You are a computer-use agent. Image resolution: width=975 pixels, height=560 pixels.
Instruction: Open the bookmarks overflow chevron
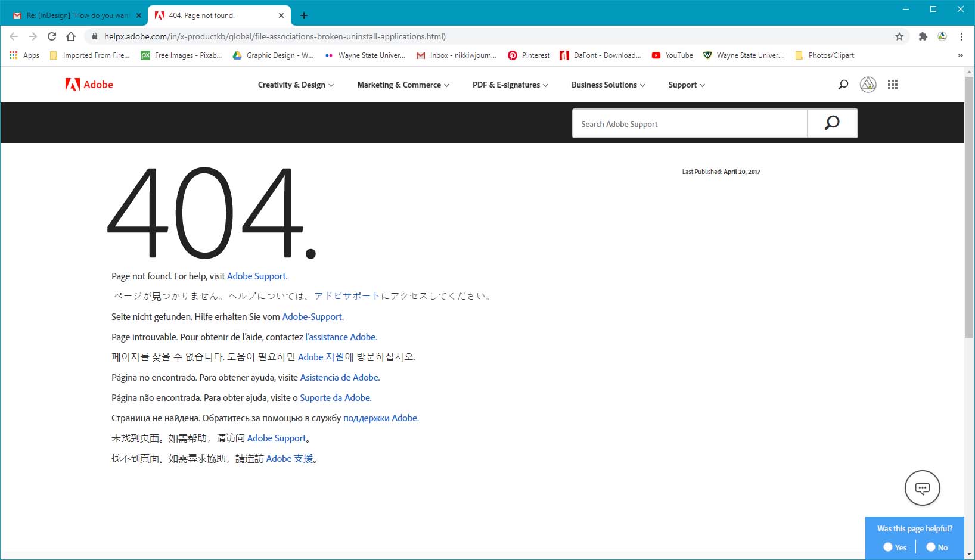pyautogui.click(x=960, y=55)
